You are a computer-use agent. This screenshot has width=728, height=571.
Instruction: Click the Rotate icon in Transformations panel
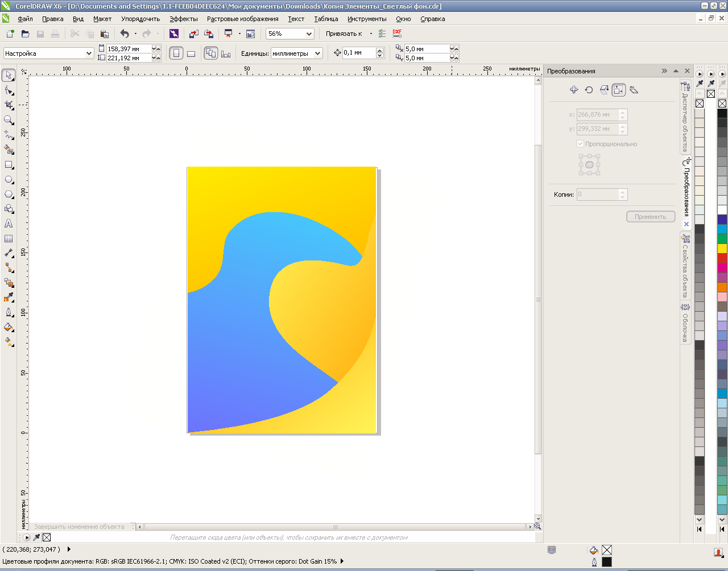(589, 90)
